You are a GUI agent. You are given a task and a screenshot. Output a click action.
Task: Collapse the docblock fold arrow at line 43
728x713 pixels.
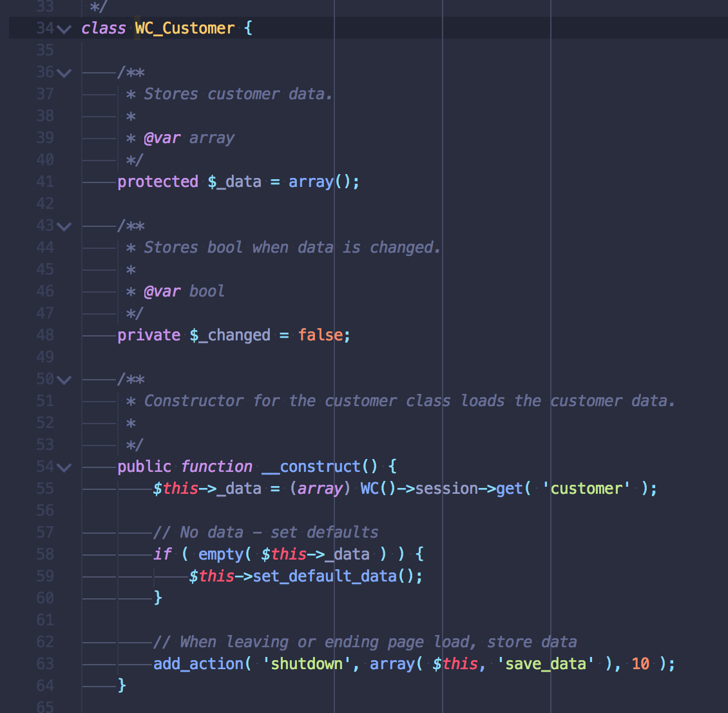tap(64, 227)
